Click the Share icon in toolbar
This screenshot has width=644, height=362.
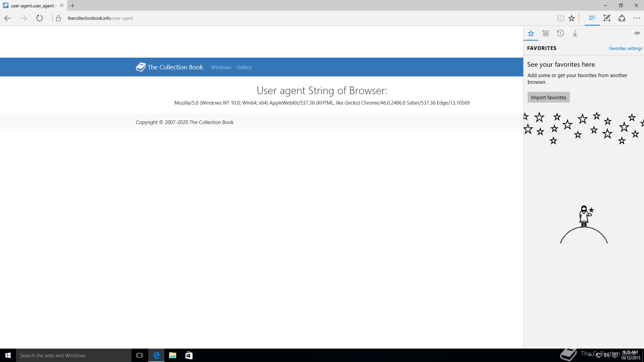pyautogui.click(x=622, y=18)
